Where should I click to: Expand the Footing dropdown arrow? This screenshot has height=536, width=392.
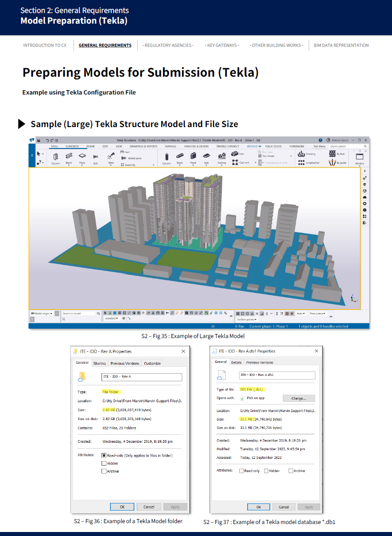222,166
